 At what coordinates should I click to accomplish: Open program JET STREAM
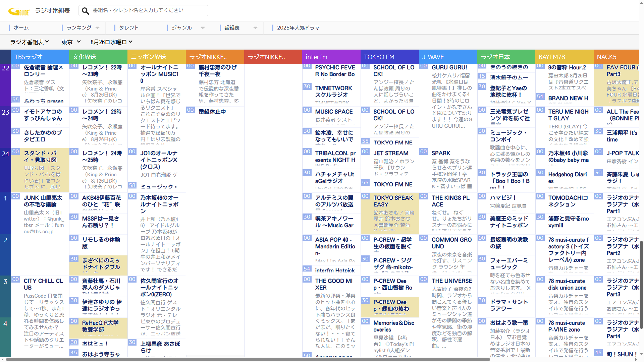391,154
